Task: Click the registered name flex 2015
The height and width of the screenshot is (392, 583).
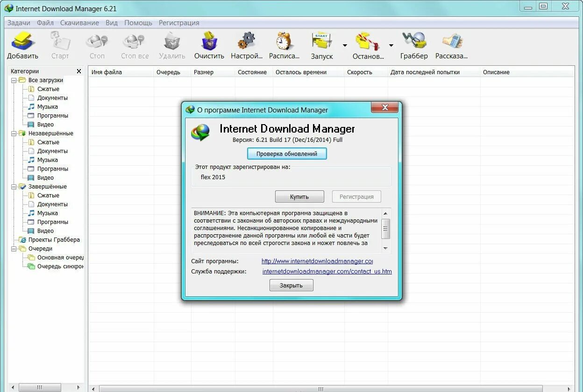Action: [x=213, y=177]
